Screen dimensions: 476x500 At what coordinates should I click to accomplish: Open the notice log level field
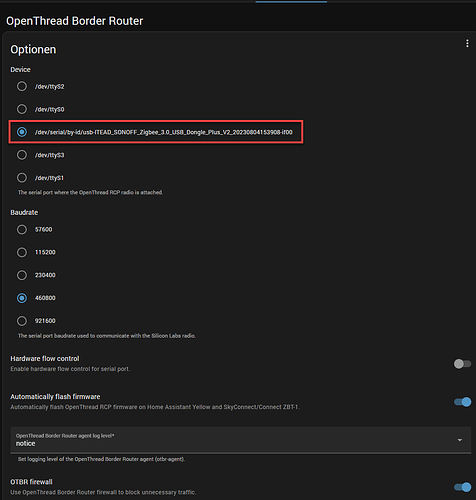[241, 440]
